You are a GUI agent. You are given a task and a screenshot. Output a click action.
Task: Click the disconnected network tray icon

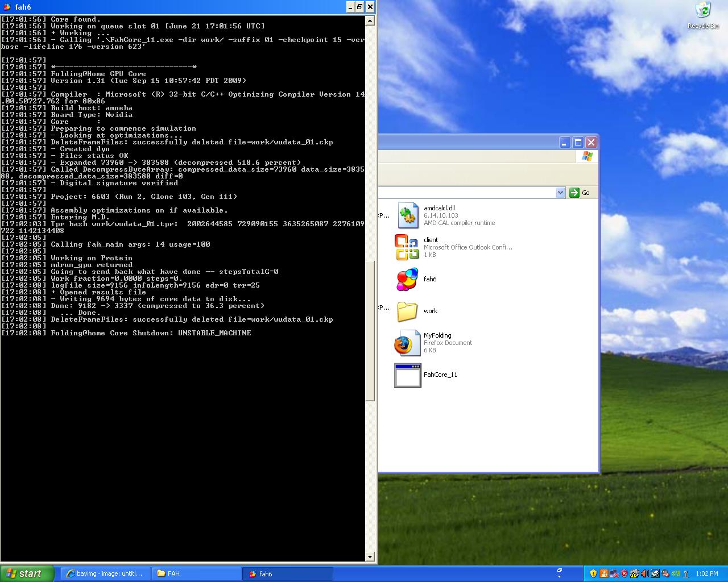tap(614, 573)
